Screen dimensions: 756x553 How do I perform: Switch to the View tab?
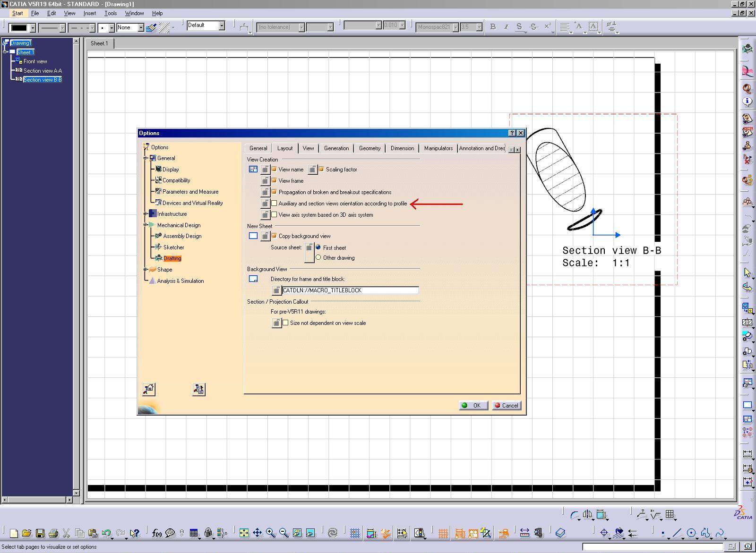(x=308, y=148)
